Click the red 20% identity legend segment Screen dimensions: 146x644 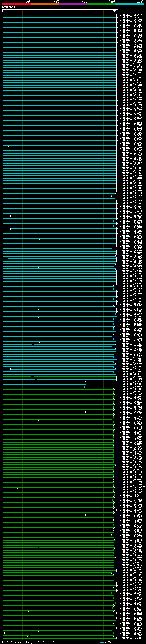16,4
